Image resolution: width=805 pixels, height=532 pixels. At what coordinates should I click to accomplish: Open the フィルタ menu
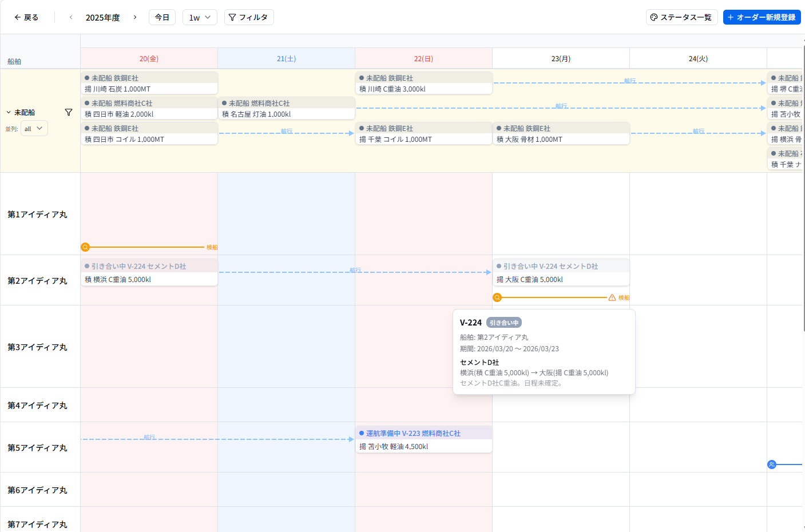pos(249,17)
